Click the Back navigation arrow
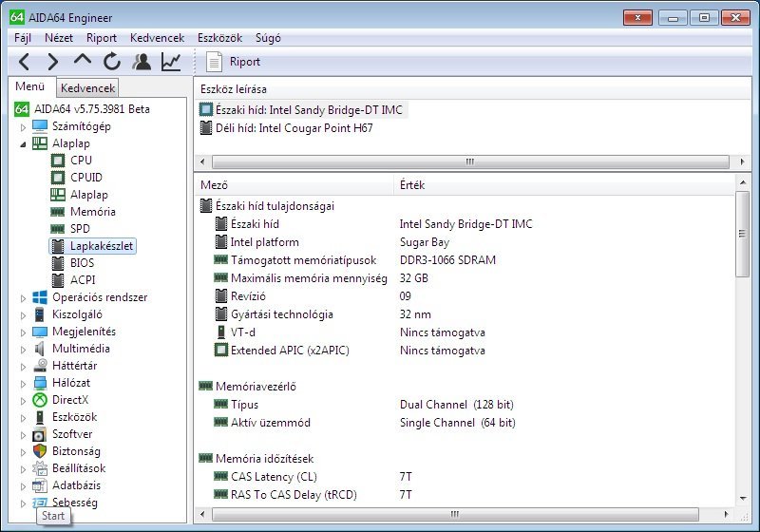The height and width of the screenshot is (532, 760). (x=25, y=62)
